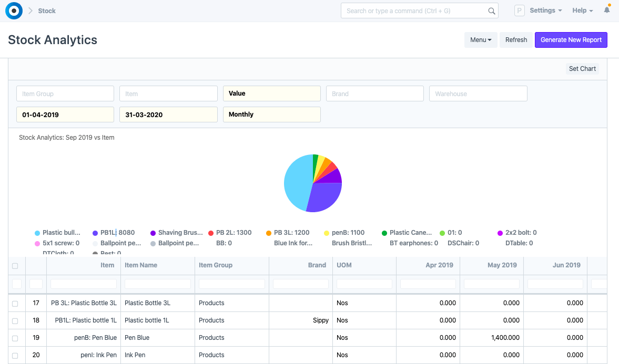The width and height of the screenshot is (619, 364).
Task: Select the red 'PB 2L: 1300' legend dot
Action: 211,233
